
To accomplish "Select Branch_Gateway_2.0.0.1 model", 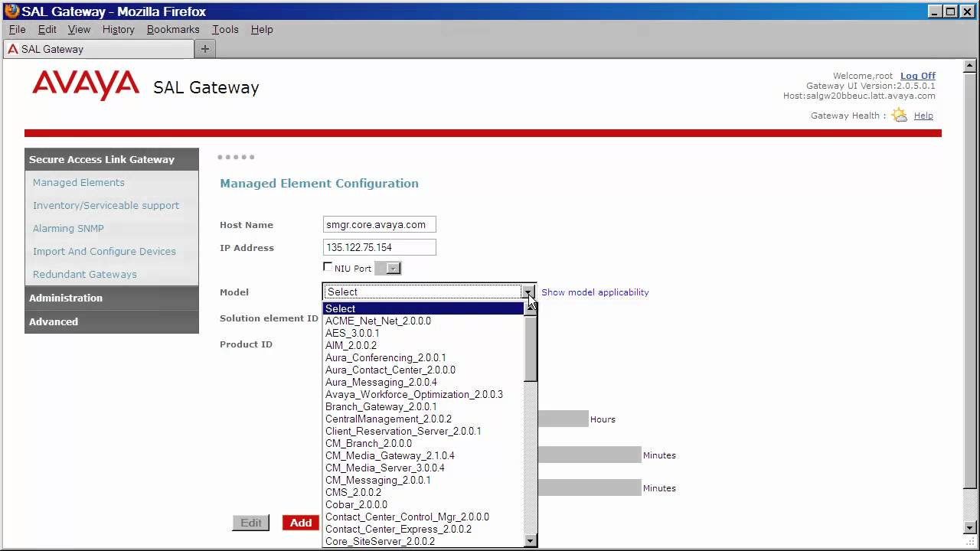I will point(423,406).
